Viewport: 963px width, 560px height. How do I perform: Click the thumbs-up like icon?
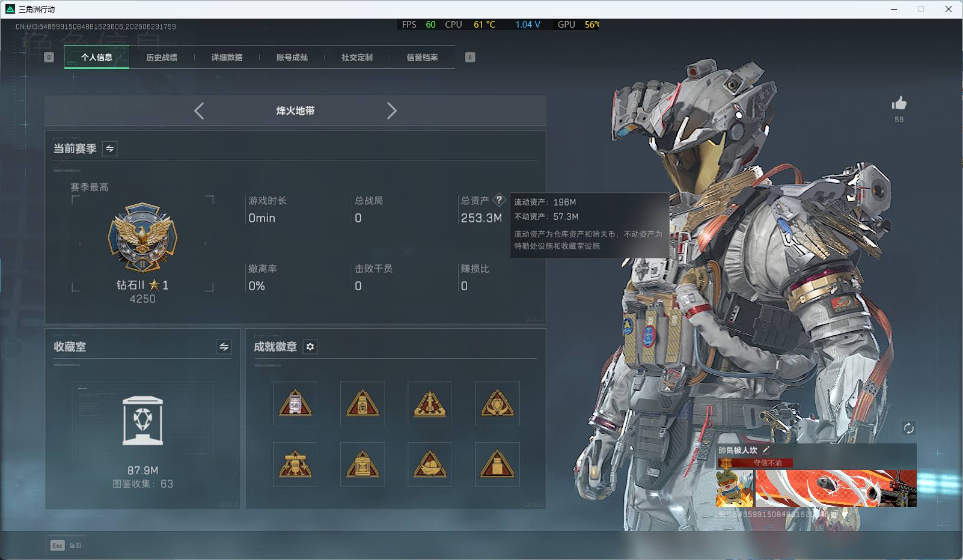[899, 103]
